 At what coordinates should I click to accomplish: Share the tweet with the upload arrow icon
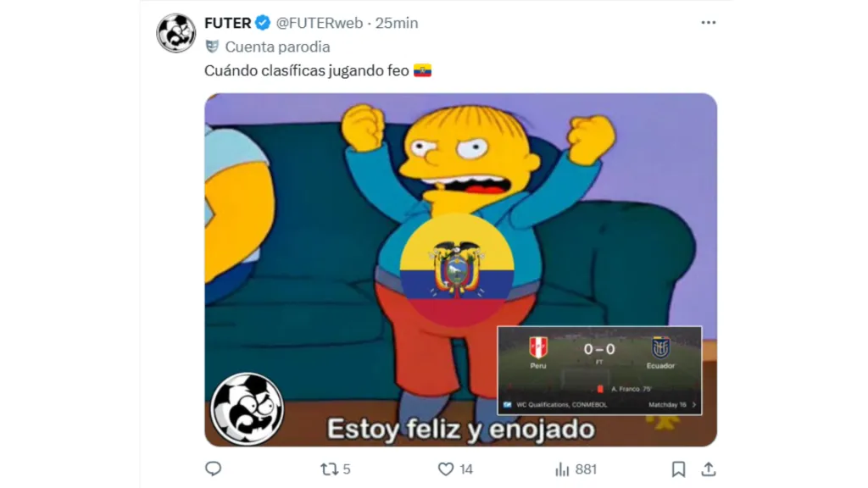click(x=709, y=469)
